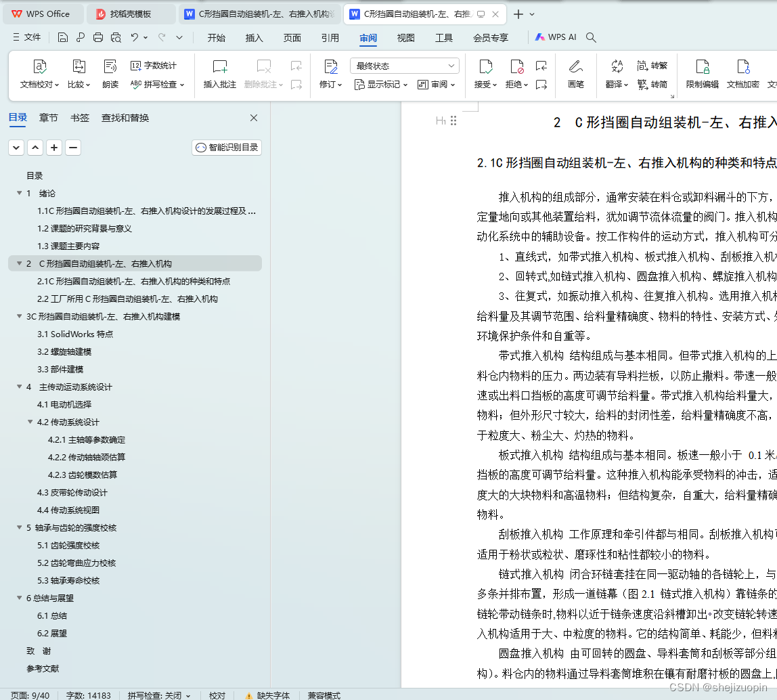Click the Print icon in quick toolbar
Screen dimensions: 777x700
click(98, 37)
